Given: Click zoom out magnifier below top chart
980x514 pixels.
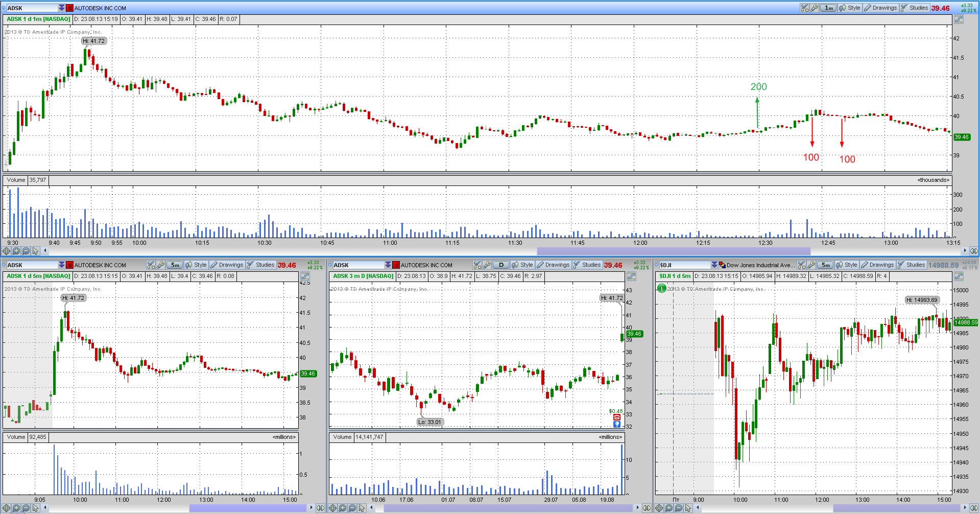Looking at the screenshot, I should (x=26, y=251).
